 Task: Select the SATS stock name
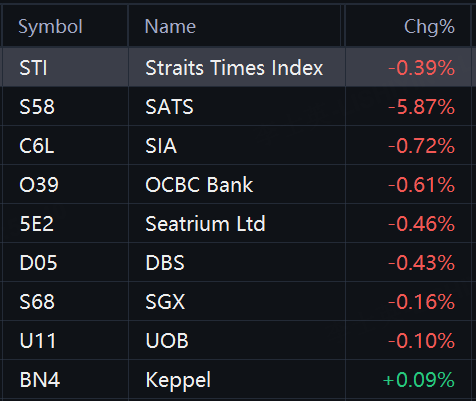[169, 107]
